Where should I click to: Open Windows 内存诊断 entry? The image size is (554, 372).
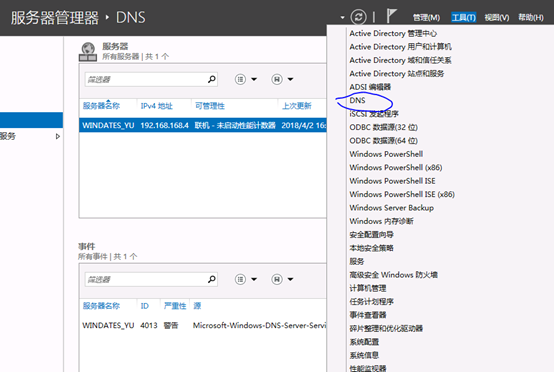381,222
